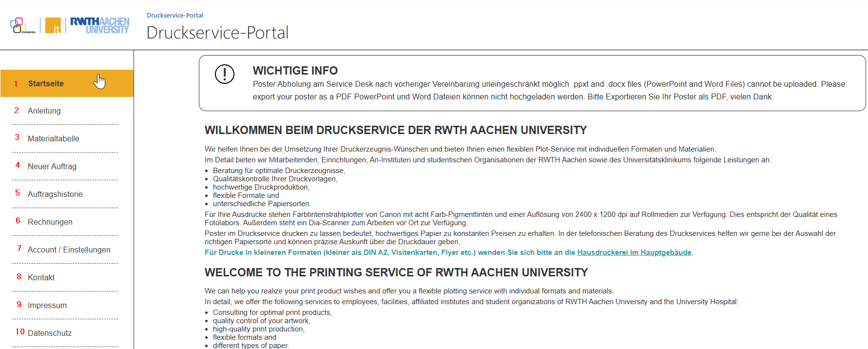868x349 pixels.
Task: Open the Anleitung menu item
Action: pos(44,111)
